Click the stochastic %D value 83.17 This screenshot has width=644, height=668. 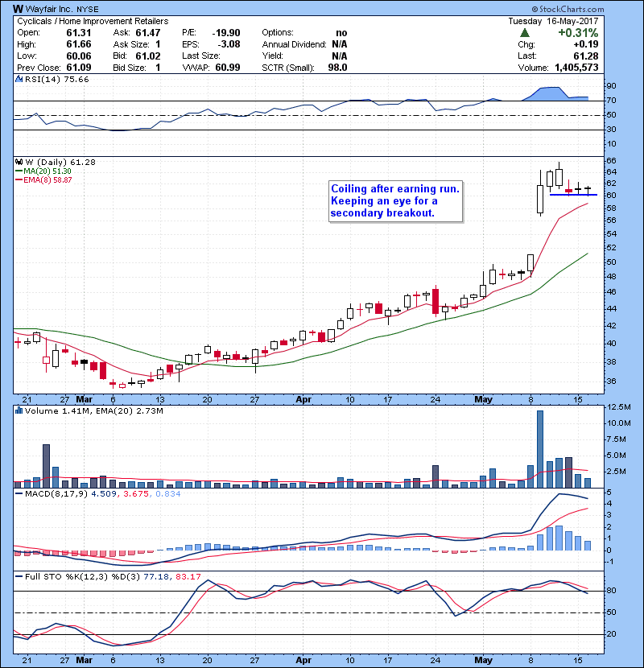click(x=188, y=576)
